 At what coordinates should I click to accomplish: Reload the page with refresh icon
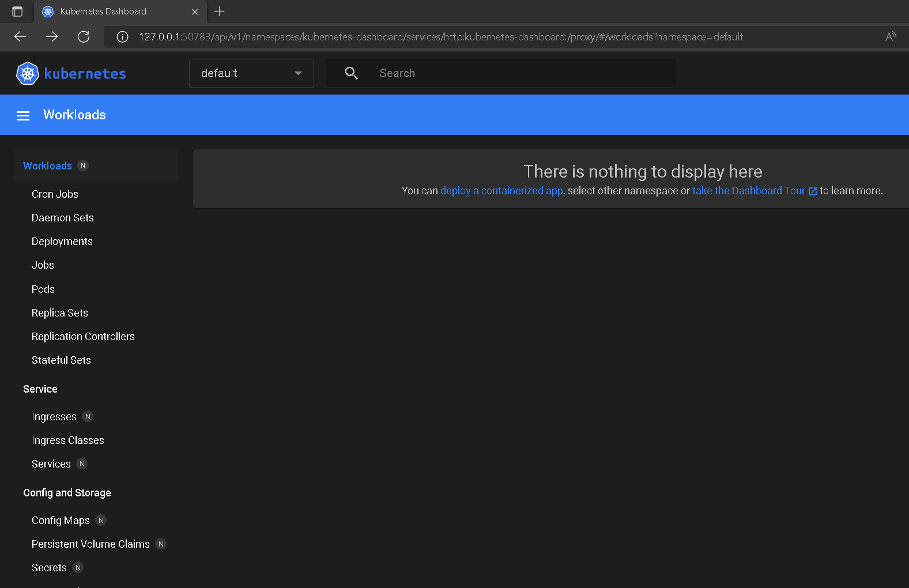pos(84,37)
